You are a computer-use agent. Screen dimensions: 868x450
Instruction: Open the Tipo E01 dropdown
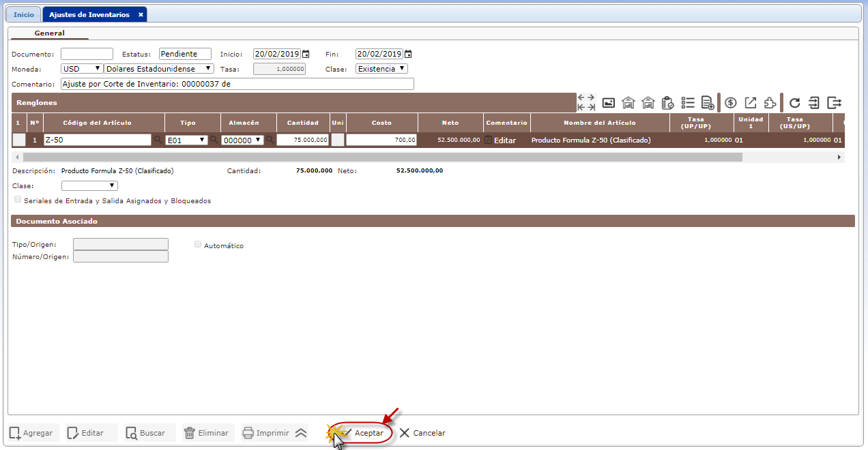click(x=187, y=140)
